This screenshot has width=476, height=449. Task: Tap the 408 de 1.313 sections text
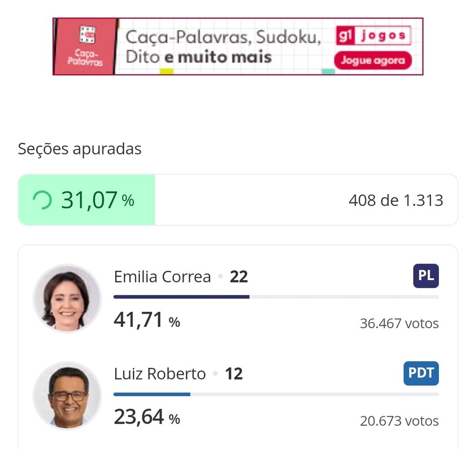click(396, 200)
